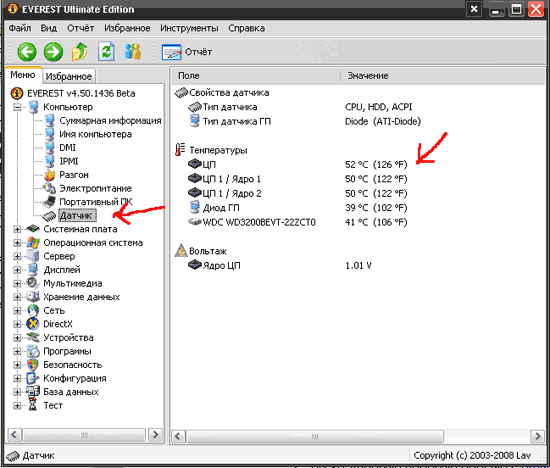Click the Значение column header
The image size is (550, 468).
coord(443,76)
